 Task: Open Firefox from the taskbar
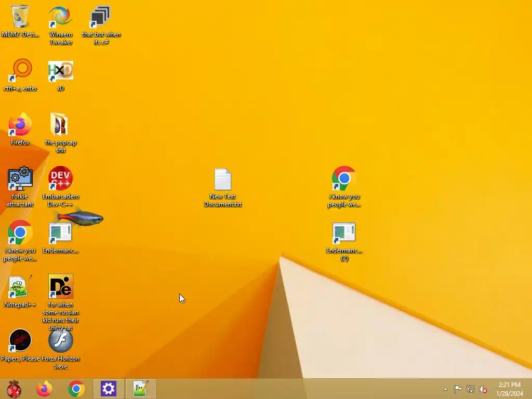tap(44, 389)
